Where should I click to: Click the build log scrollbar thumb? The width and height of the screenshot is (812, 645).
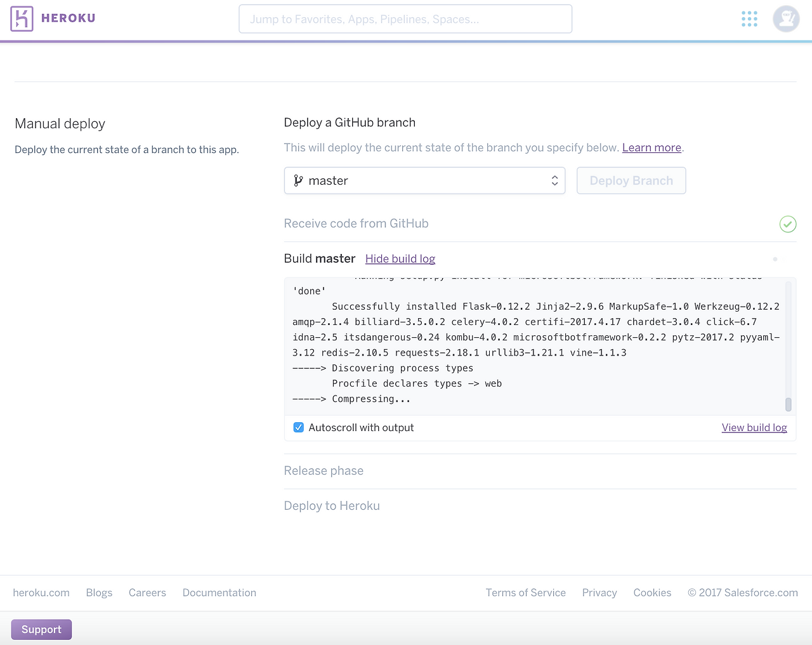coord(789,404)
